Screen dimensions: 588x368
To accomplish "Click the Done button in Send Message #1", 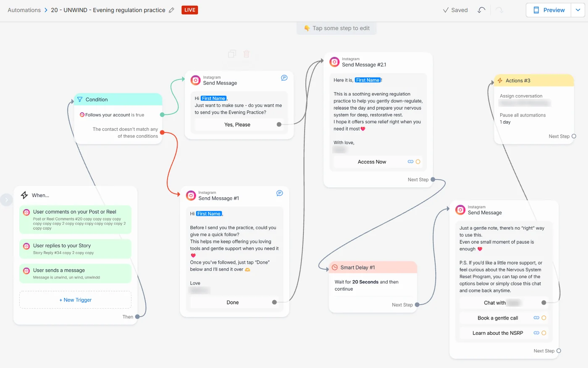I will coord(233,302).
